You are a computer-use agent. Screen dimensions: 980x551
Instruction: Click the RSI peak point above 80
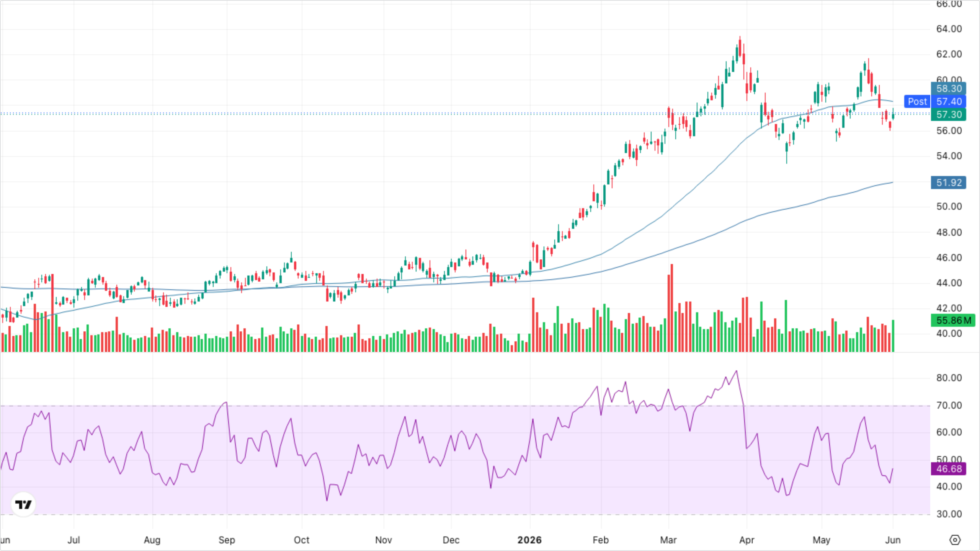click(x=737, y=371)
